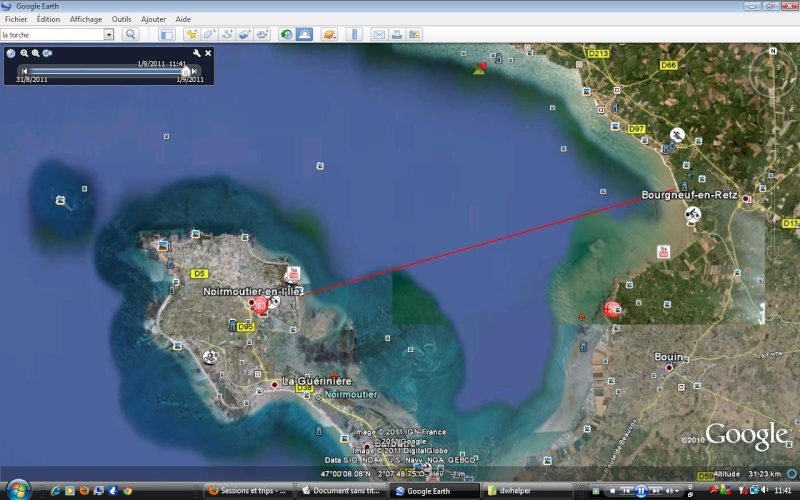Switch to dwhelper taskbar window

point(527,491)
